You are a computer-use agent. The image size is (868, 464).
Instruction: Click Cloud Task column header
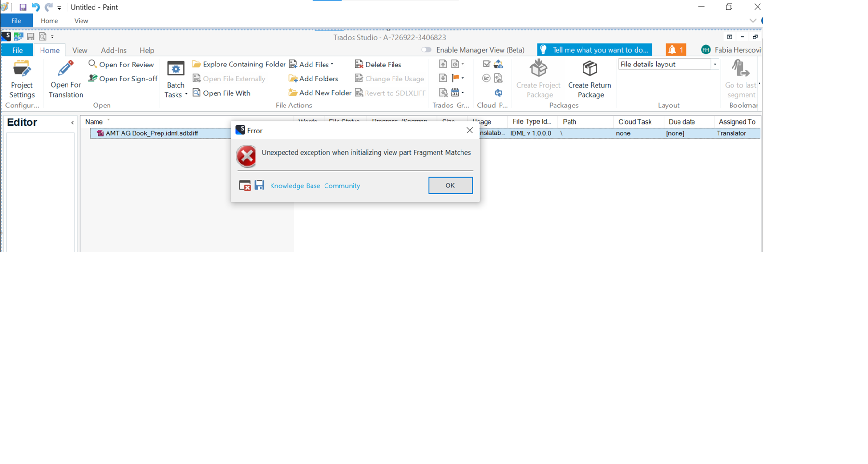[x=635, y=122]
